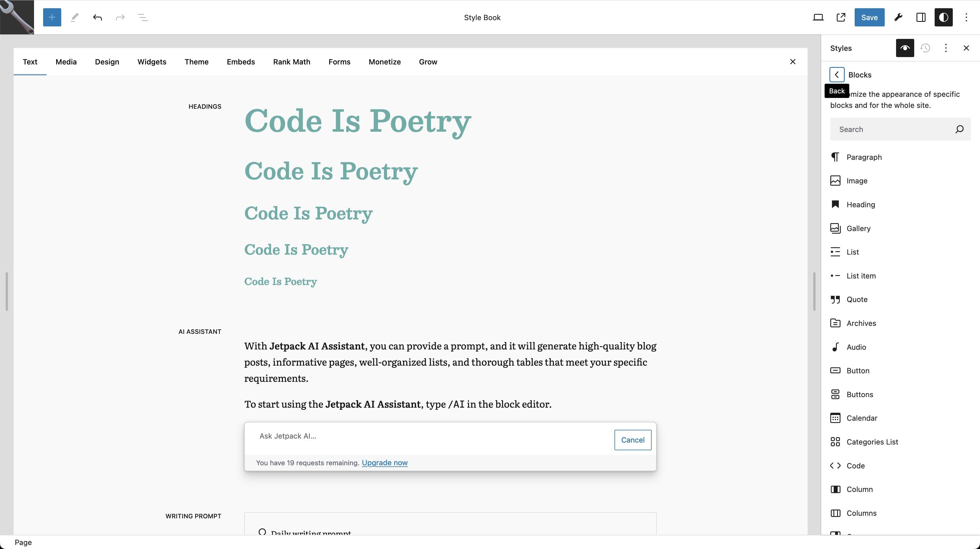Open the Styles revisions clock icon
Image resolution: width=980 pixels, height=549 pixels.
click(925, 48)
